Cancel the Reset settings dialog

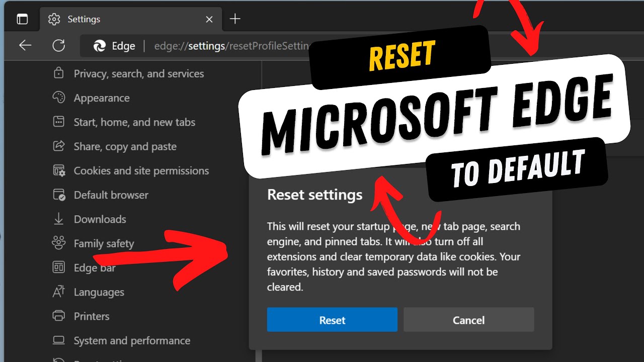pos(468,320)
